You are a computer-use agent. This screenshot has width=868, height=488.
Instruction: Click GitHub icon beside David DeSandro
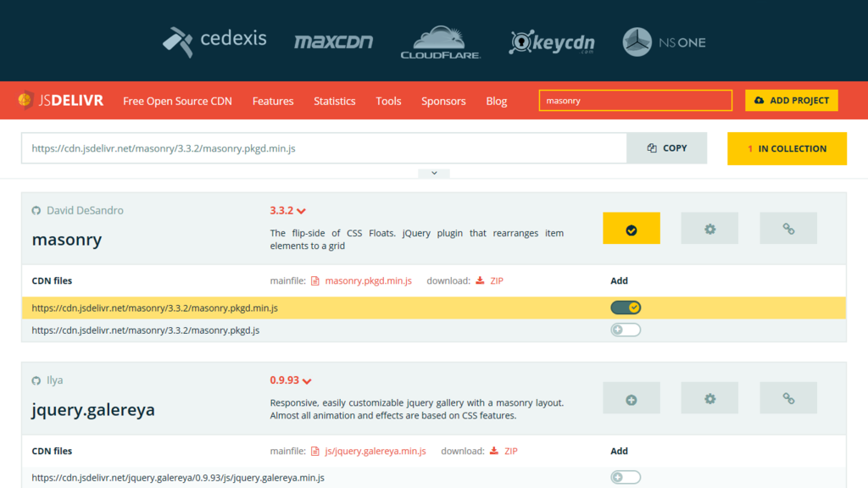coord(36,210)
